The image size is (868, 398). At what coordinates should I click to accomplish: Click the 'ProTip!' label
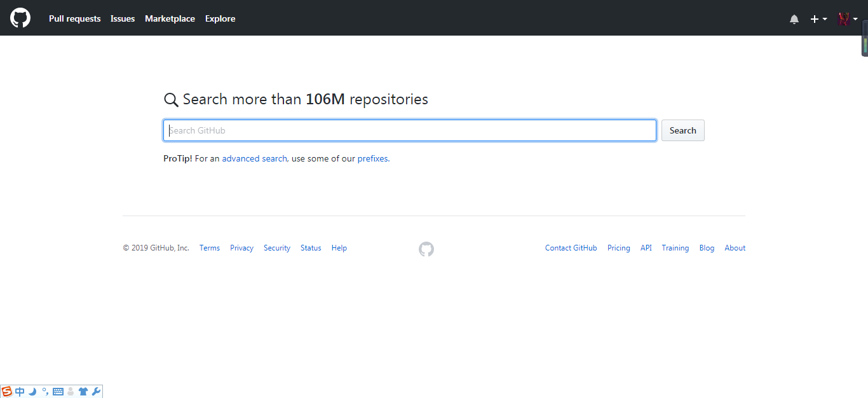pos(178,159)
